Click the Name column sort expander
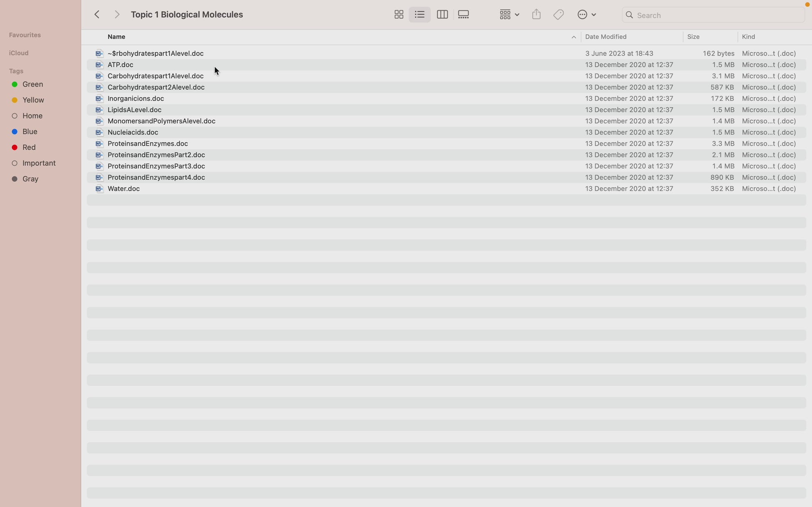This screenshot has height=507, width=812. pos(573,37)
